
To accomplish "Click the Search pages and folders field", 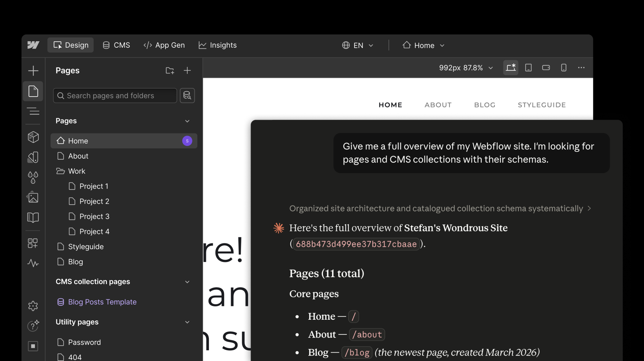I will [x=115, y=96].
